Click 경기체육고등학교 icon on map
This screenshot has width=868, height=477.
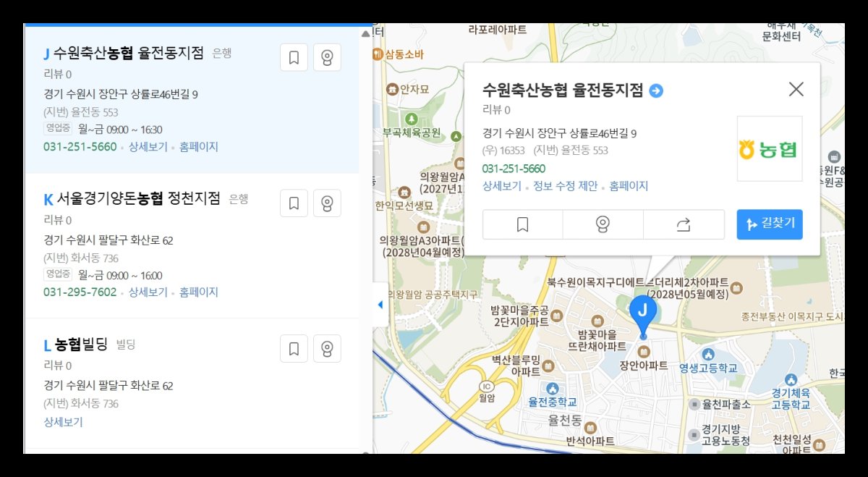(x=791, y=379)
